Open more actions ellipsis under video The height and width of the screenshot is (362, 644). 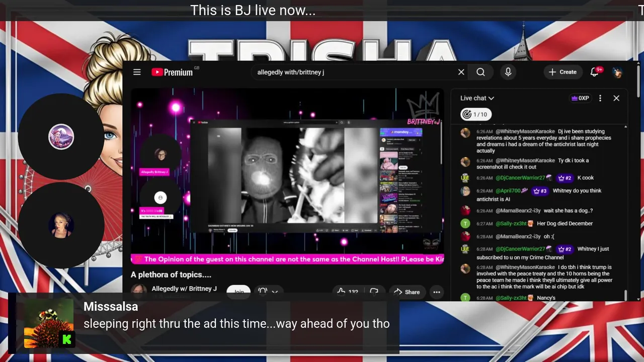point(436,292)
